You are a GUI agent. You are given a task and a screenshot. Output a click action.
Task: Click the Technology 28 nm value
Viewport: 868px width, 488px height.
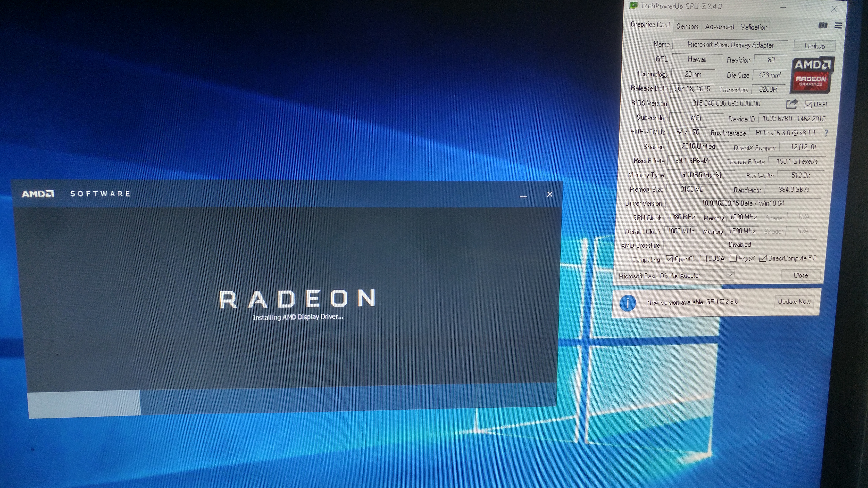click(693, 74)
